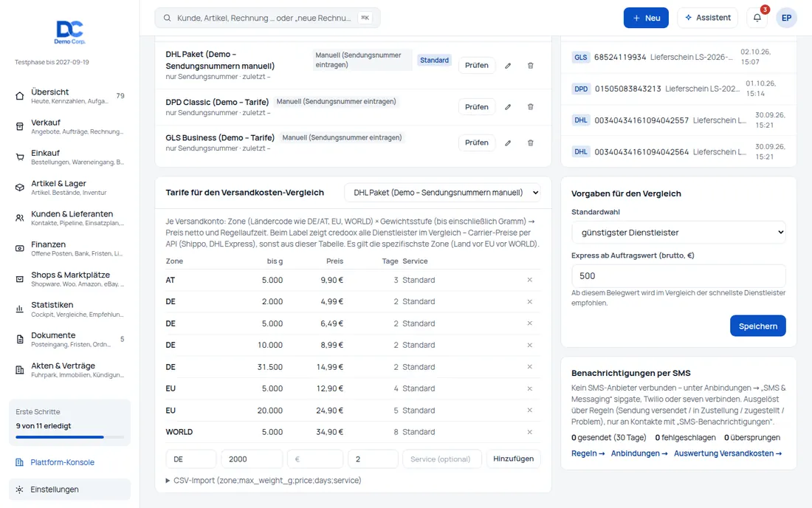Edit the GLS Business account
The image size is (812, 508).
click(x=508, y=143)
